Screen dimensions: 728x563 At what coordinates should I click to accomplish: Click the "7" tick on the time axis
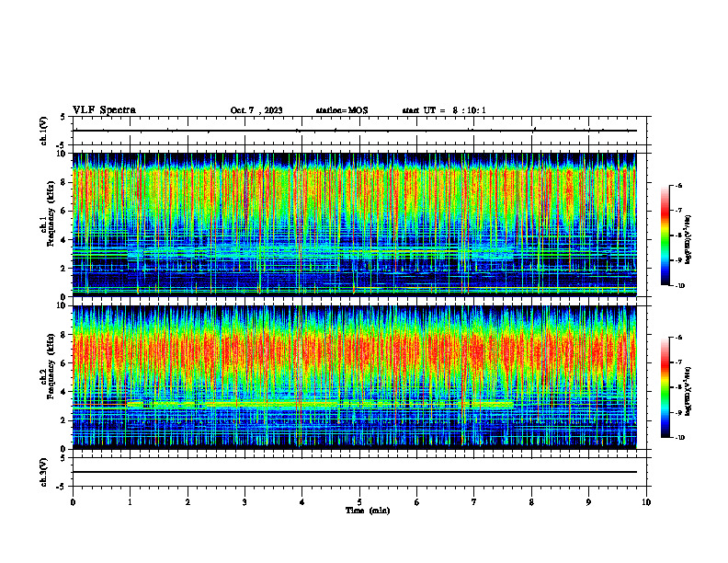pos(474,502)
